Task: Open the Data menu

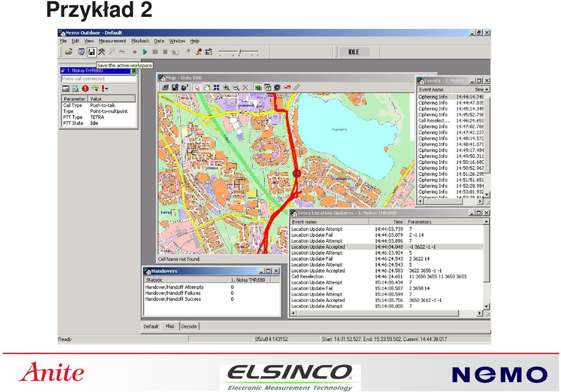Action: tap(159, 41)
